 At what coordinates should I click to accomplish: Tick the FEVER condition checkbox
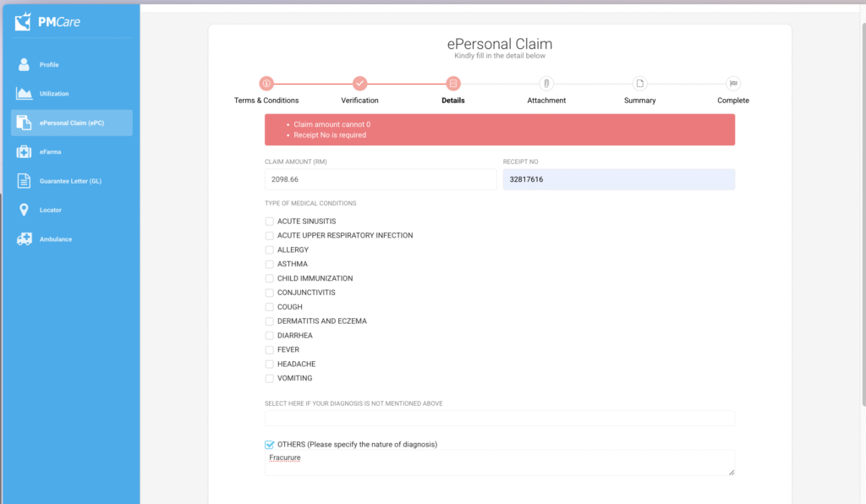(270, 350)
